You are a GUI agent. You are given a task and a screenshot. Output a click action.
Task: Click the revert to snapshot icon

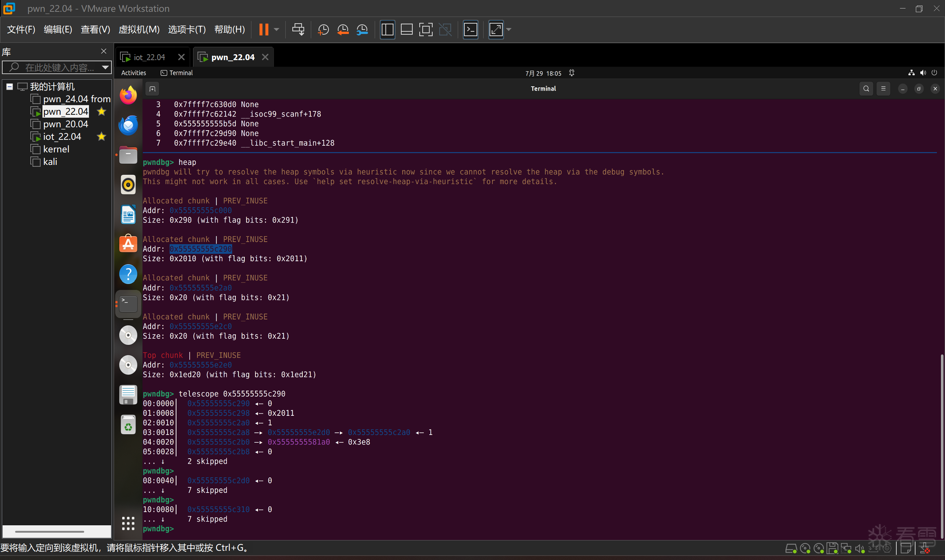point(343,30)
